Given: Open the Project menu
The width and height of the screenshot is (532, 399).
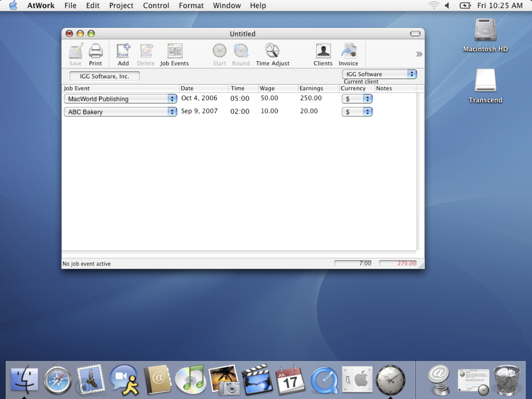Looking at the screenshot, I should pyautogui.click(x=121, y=5).
